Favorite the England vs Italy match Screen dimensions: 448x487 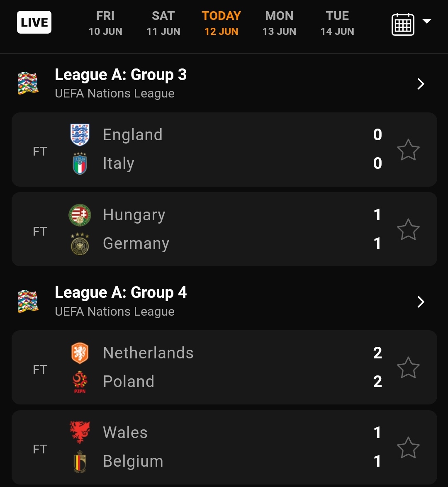[408, 150]
